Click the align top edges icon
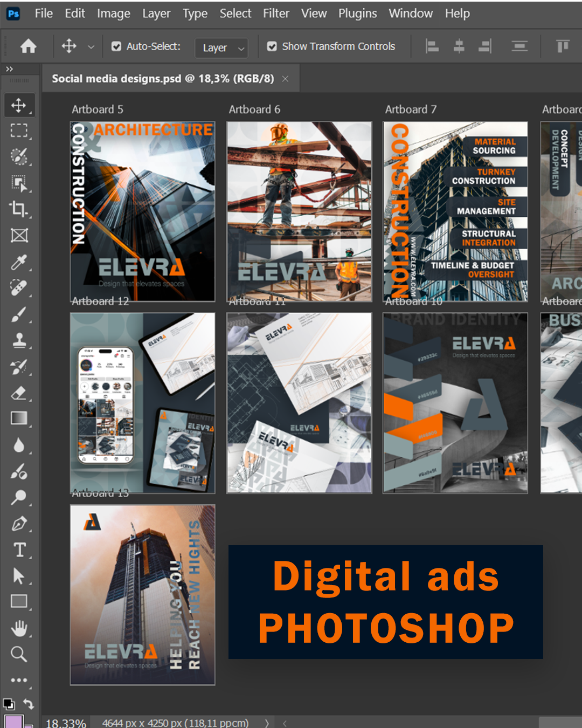Viewport: 582px width, 728px height. pyautogui.click(x=563, y=46)
